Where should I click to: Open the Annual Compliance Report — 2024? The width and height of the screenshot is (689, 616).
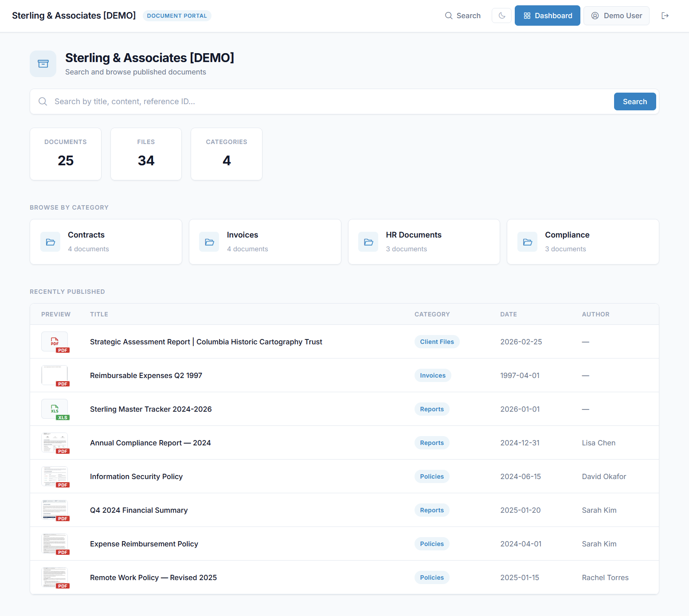point(150,443)
